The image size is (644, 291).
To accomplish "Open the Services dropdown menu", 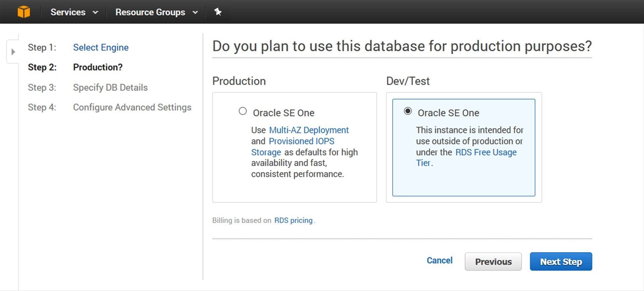I will [74, 12].
